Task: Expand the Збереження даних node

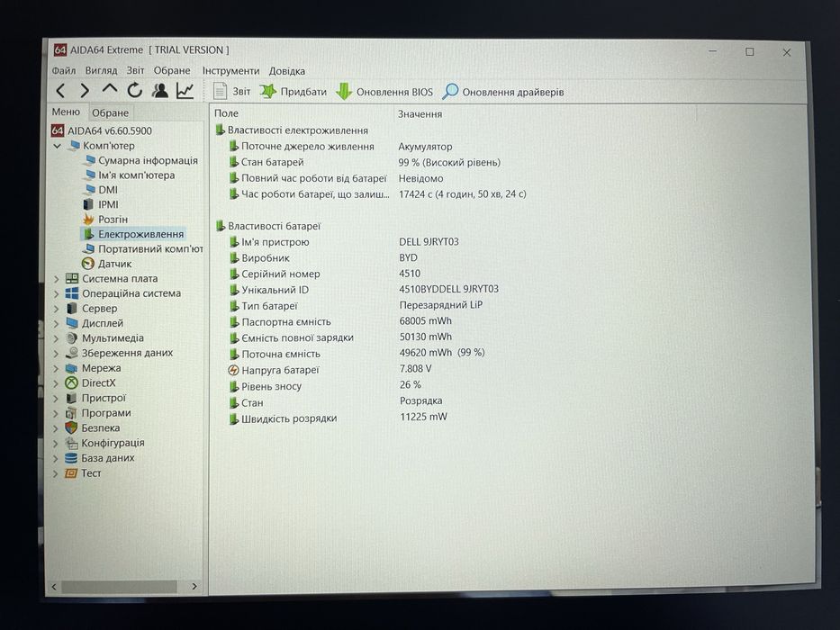Action: (x=56, y=354)
